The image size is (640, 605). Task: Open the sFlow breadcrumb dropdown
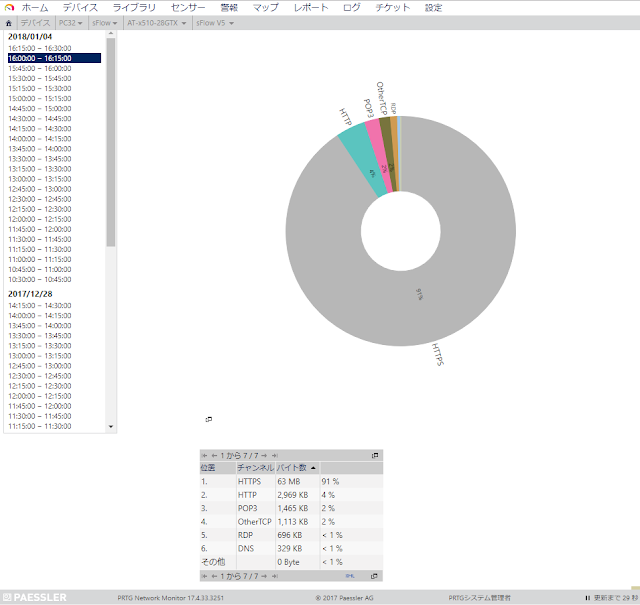[x=104, y=23]
